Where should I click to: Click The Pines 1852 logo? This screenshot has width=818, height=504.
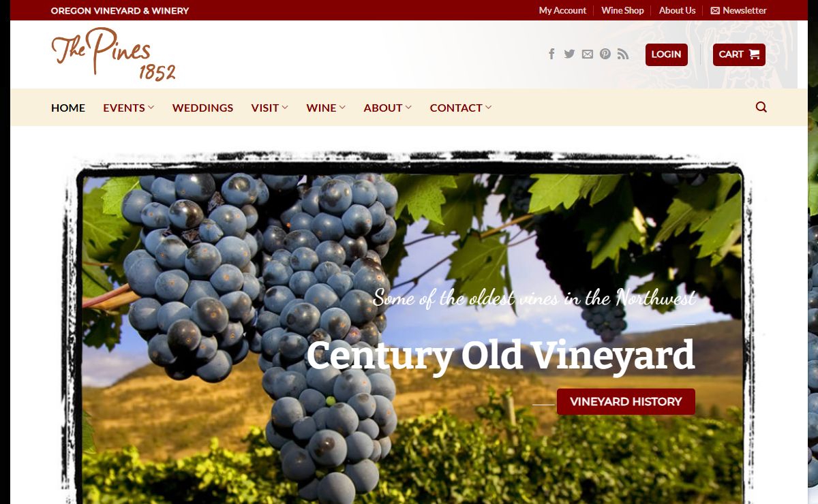(x=113, y=54)
